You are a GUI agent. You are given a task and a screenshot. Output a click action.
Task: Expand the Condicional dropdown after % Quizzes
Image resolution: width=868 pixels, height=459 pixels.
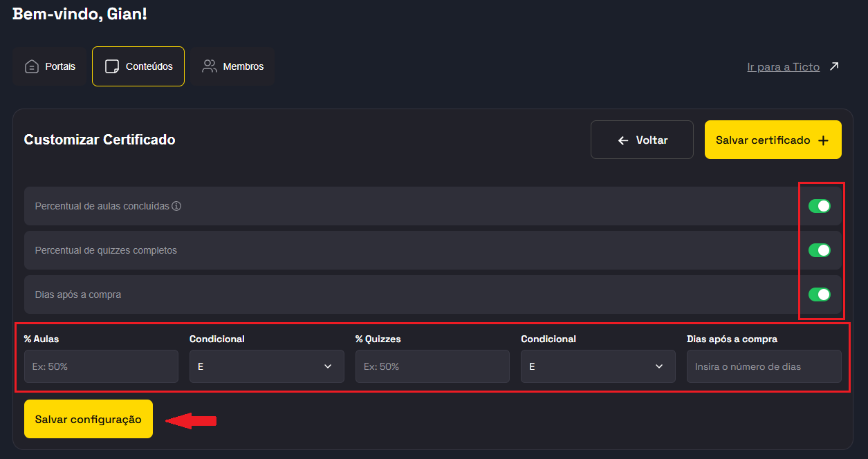(x=598, y=366)
